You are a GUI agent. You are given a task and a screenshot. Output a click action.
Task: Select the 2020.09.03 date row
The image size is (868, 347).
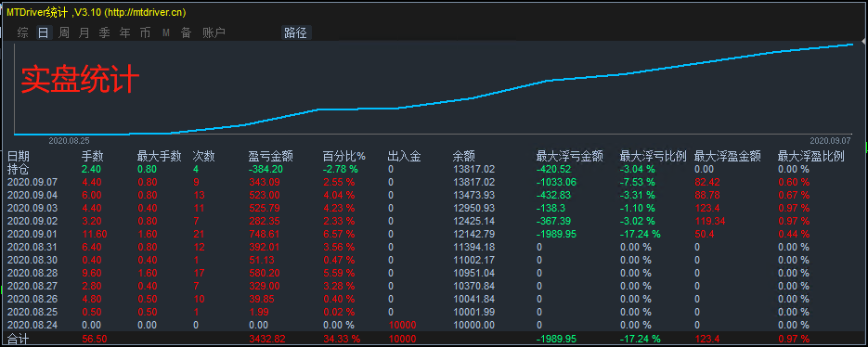pyautogui.click(x=434, y=208)
